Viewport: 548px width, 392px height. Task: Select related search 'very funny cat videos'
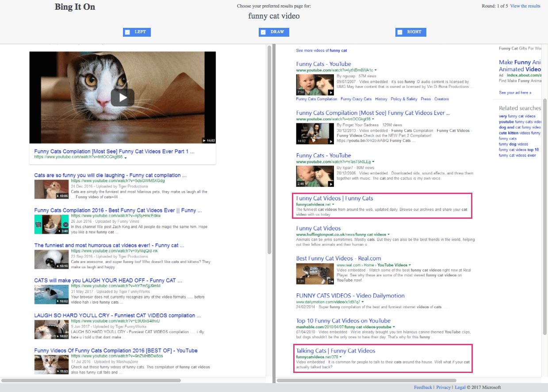(x=517, y=116)
